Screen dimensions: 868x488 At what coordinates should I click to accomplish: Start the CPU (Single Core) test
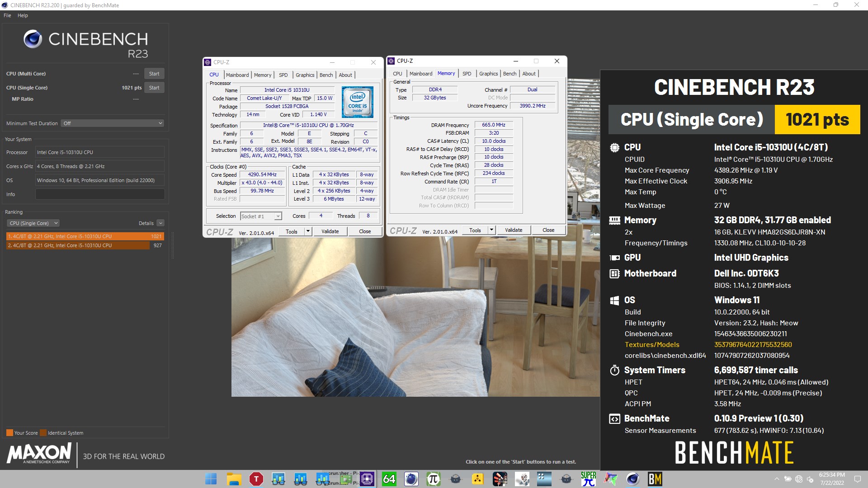click(x=154, y=88)
